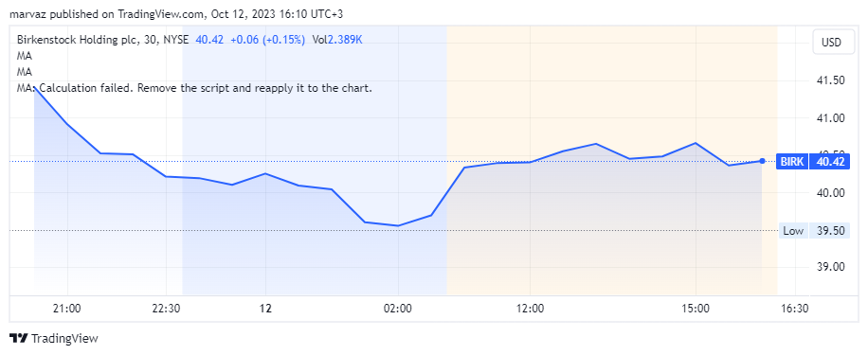This screenshot has width=868, height=355.
Task: Click the 15:00 time axis label
Action: point(696,308)
